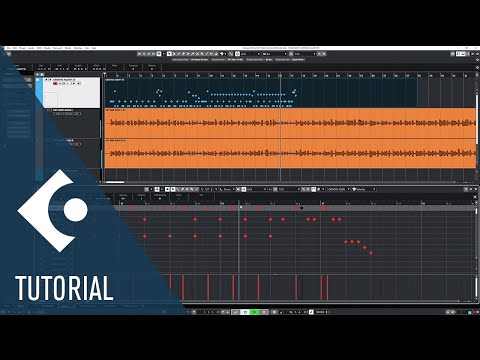Click the Add Track plus icon above track list
This screenshot has width=480, height=360.
38,74
